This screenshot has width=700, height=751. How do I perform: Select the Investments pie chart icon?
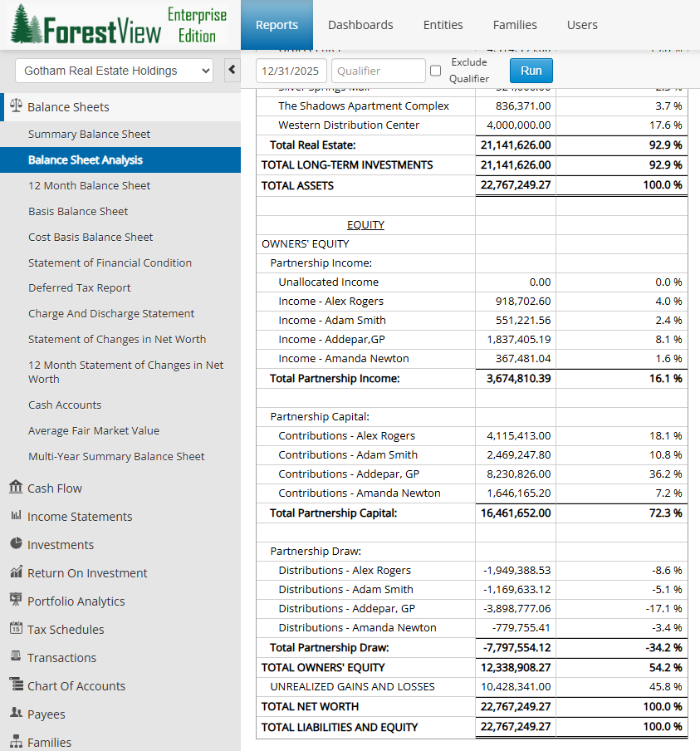[x=16, y=544]
